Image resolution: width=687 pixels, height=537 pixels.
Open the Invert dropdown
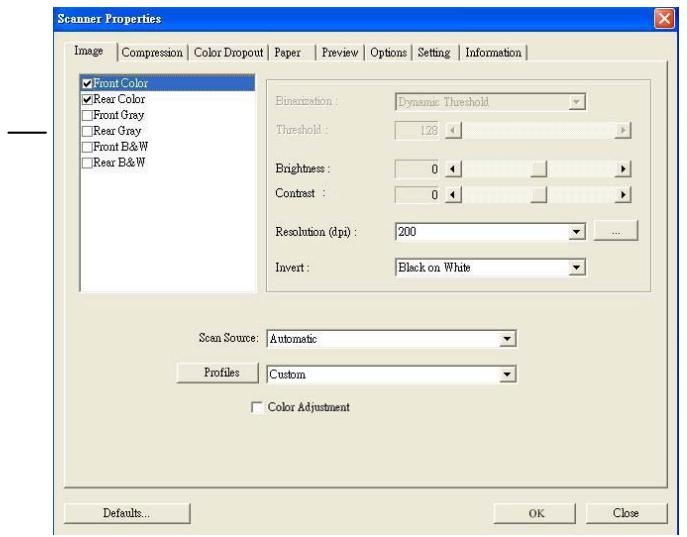(x=577, y=268)
